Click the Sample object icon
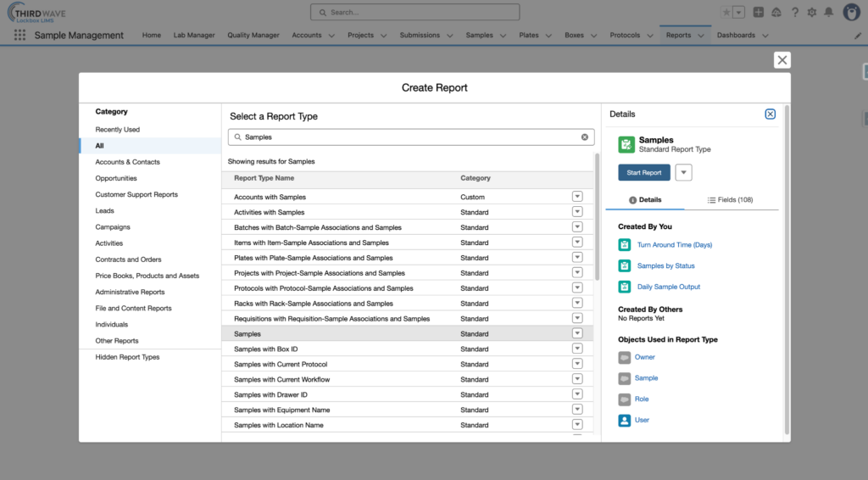The width and height of the screenshot is (868, 480). pyautogui.click(x=625, y=378)
